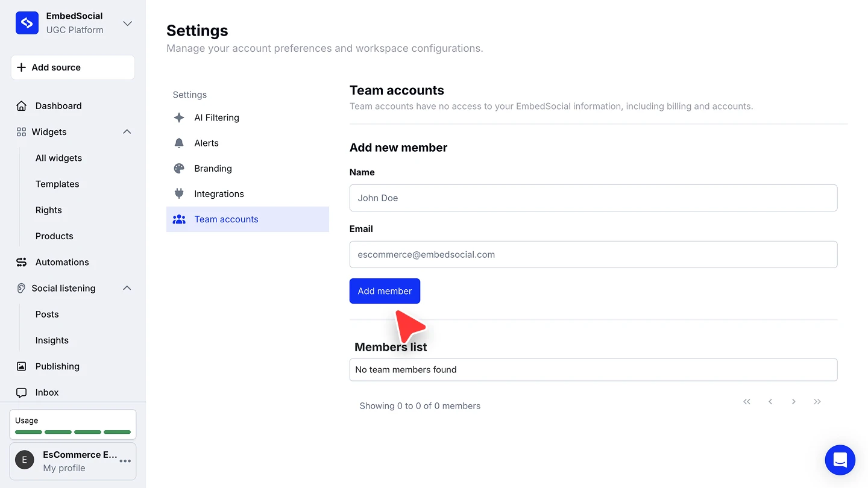Viewport: 868px width, 488px height.
Task: Open Integrations settings
Action: (219, 194)
